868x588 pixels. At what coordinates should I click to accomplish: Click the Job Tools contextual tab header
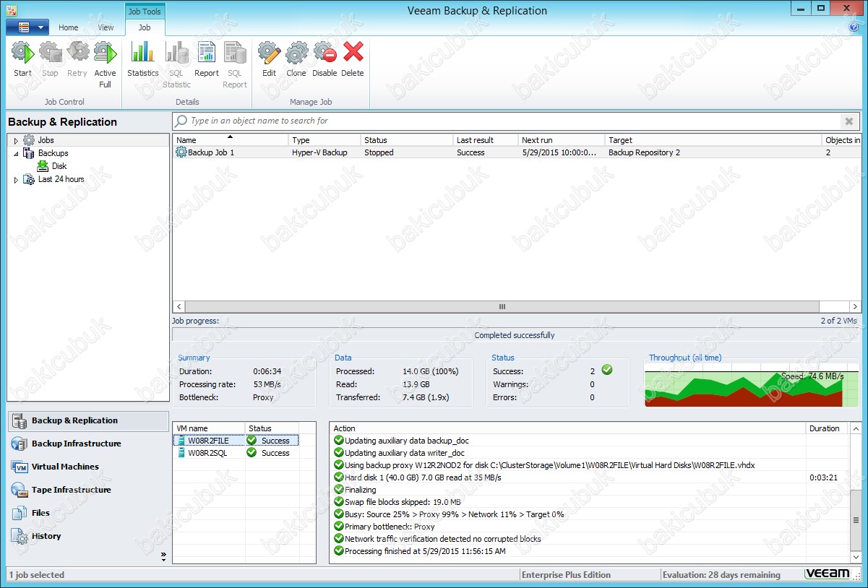(145, 11)
